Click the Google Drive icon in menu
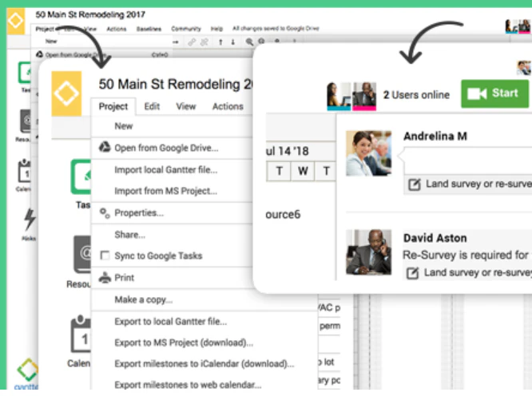 pyautogui.click(x=105, y=148)
